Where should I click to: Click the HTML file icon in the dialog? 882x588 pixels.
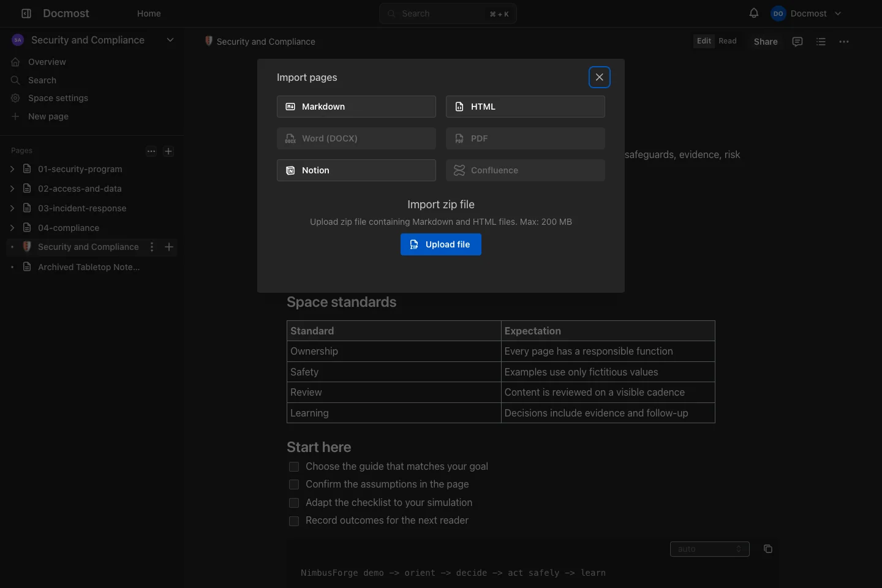tap(459, 107)
